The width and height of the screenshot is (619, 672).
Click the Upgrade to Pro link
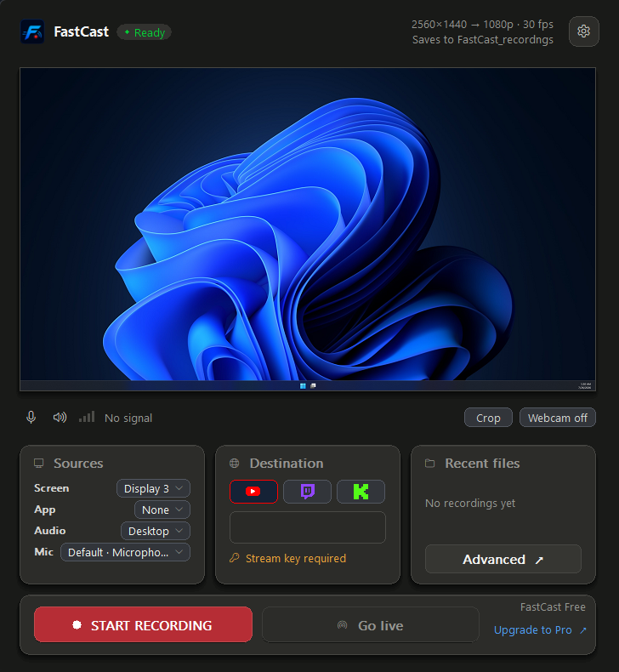pos(540,630)
